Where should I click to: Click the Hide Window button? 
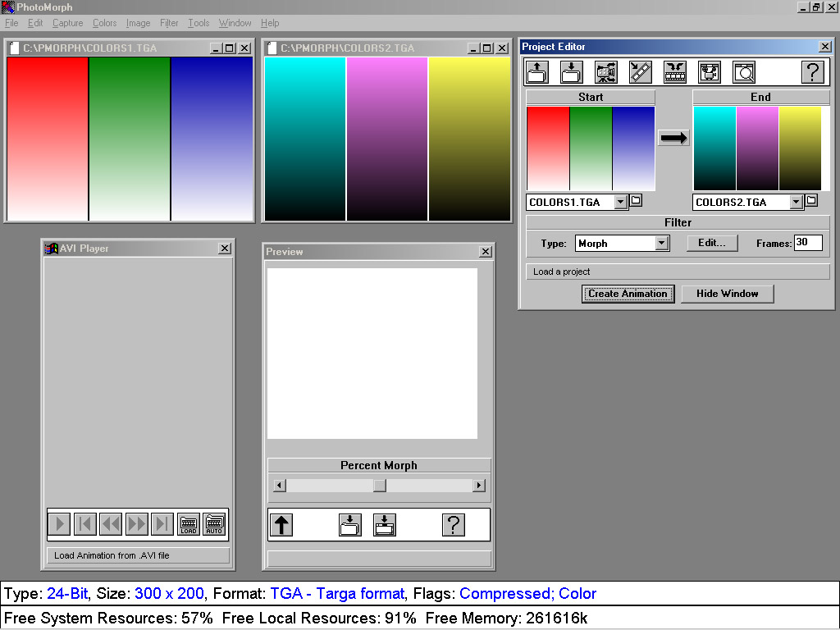click(x=728, y=294)
